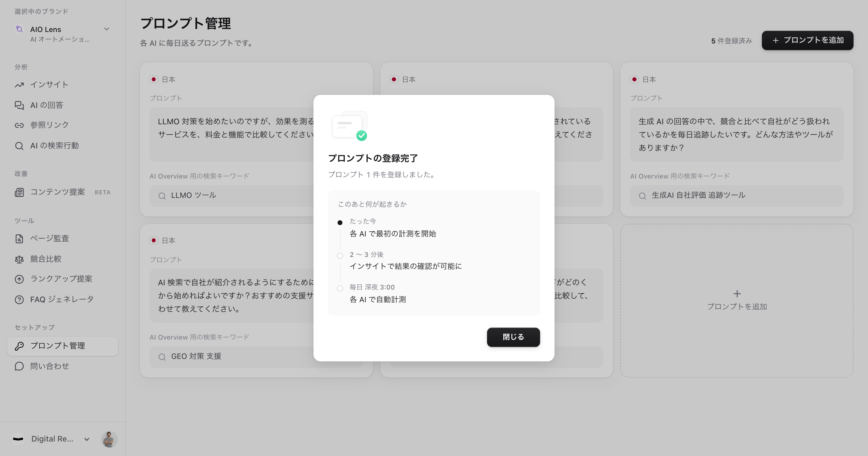
Task: Click the たった今 timeline step dot
Action: click(x=340, y=223)
